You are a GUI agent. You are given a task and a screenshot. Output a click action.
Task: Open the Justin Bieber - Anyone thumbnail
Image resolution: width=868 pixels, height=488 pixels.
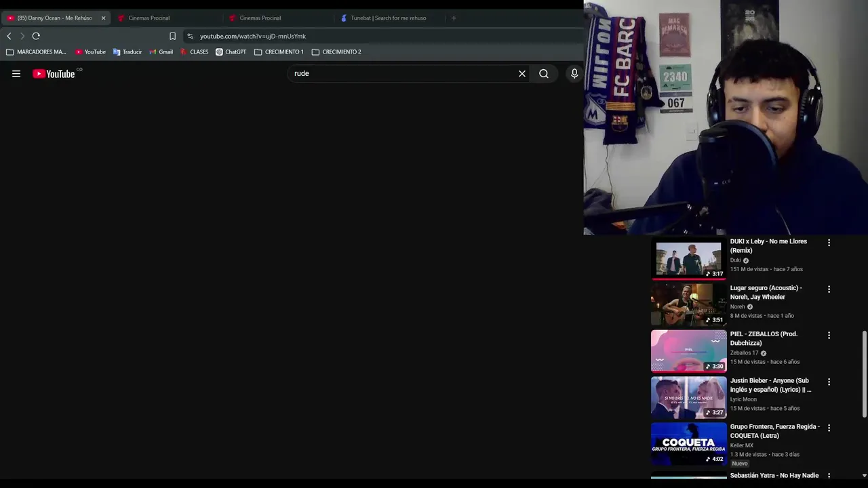point(688,397)
